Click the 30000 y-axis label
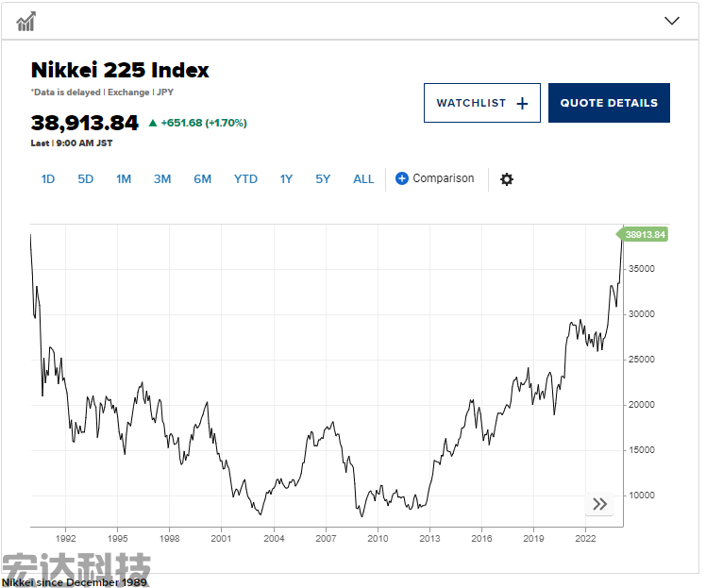This screenshot has height=588, width=706. click(x=641, y=313)
